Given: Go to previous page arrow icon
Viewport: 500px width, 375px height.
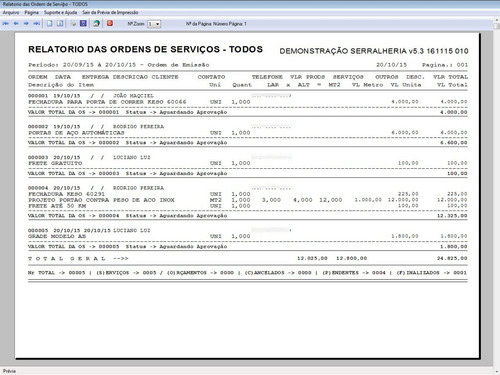Looking at the screenshot, I should click(16, 24).
